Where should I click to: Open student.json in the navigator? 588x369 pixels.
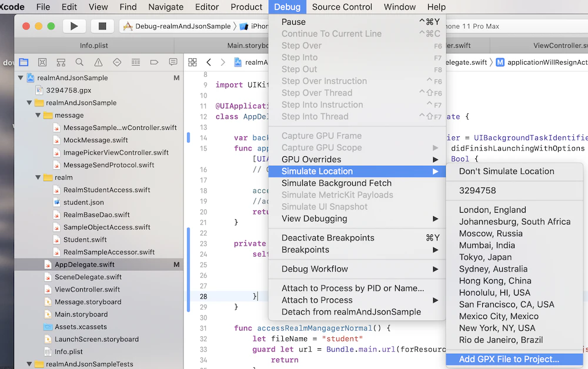pyautogui.click(x=83, y=202)
